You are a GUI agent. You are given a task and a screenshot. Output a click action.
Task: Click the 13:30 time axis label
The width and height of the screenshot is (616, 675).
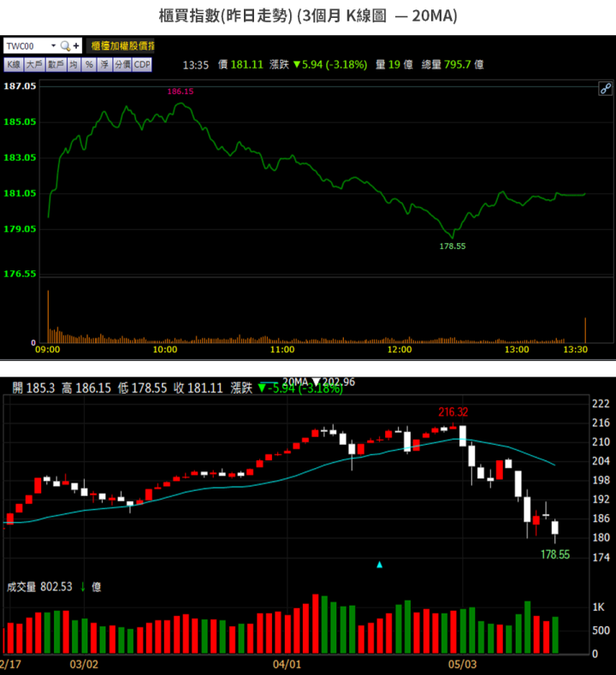pyautogui.click(x=575, y=350)
